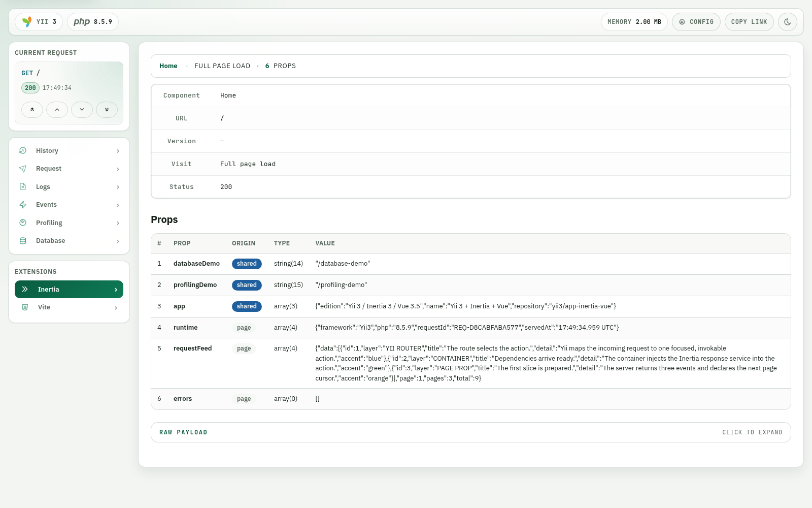Click the Vite extension icon
The image size is (812, 508).
tap(25, 307)
